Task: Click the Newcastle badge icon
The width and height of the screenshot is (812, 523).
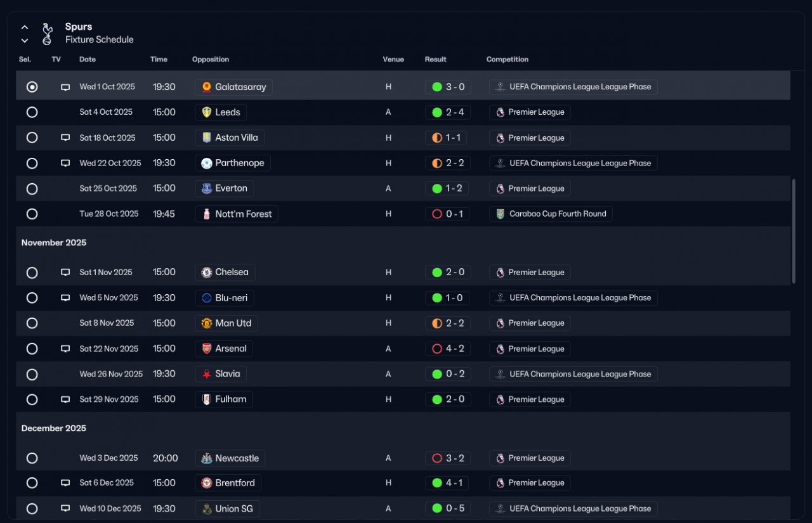Action: pos(207,458)
